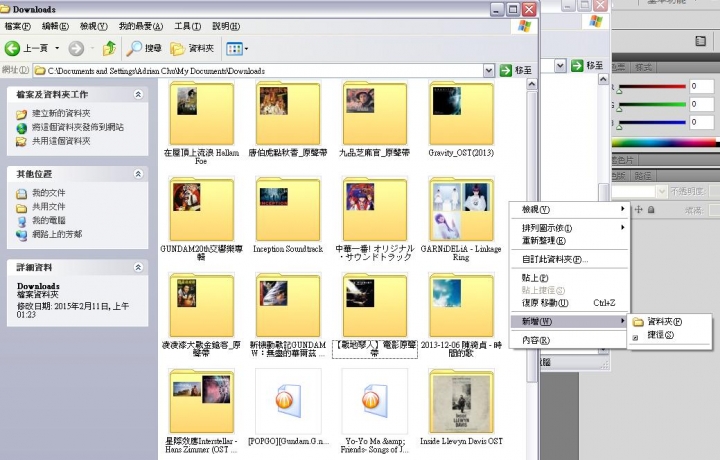Open the 檢視(V) menu in menu bar
This screenshot has height=460, width=720.
pyautogui.click(x=94, y=26)
